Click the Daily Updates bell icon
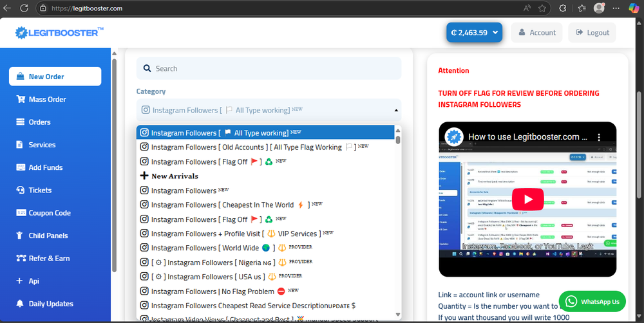 tap(20, 304)
